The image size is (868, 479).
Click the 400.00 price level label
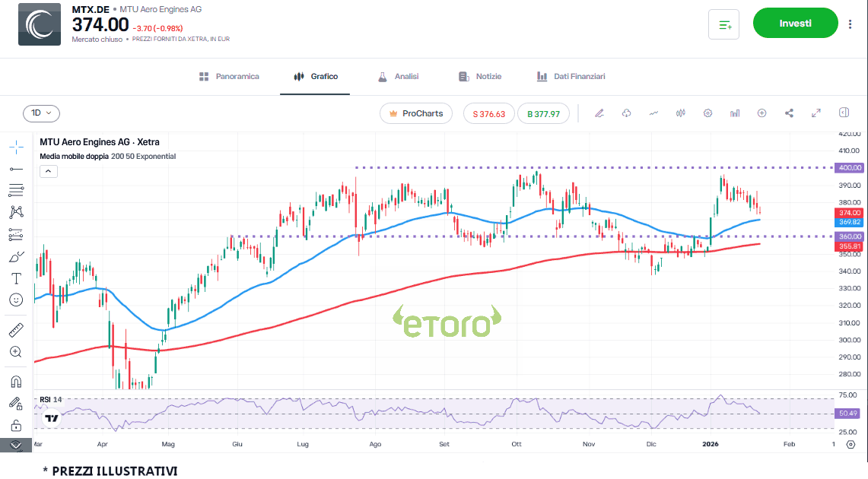(849, 167)
